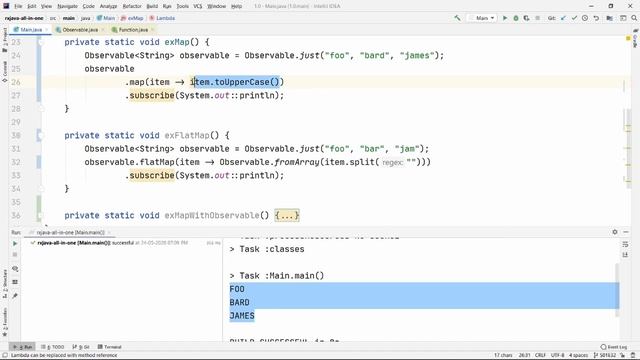
Task: Click caret position 26:31 indicator
Action: click(524, 355)
